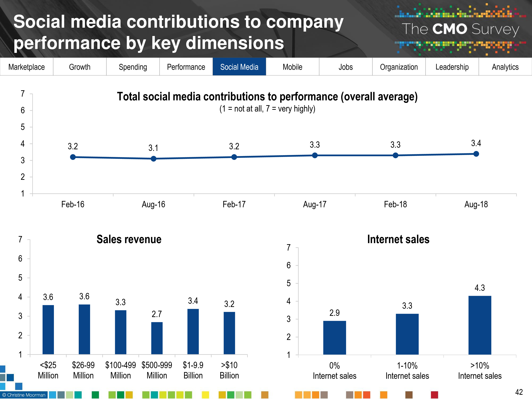Go to the Analytics tab
The height and width of the screenshot is (399, 532).
pyautogui.click(x=505, y=67)
